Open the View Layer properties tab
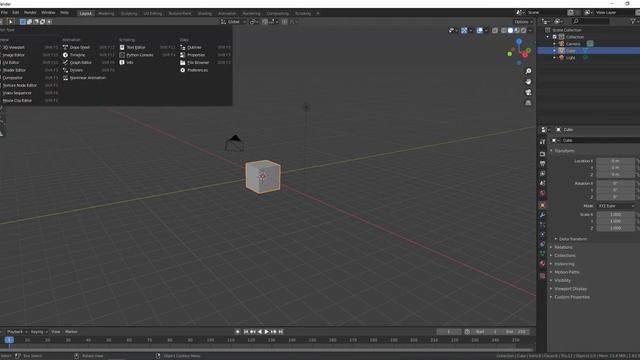The height and width of the screenshot is (360, 640). (542, 173)
